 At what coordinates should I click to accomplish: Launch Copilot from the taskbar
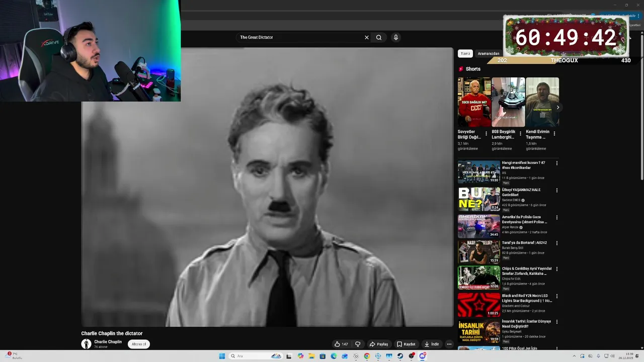click(300, 356)
